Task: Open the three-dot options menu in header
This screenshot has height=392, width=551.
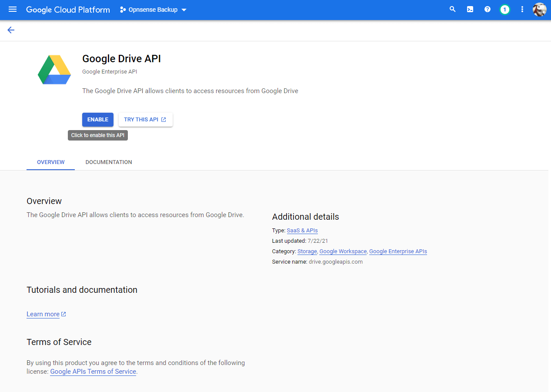Action: pyautogui.click(x=522, y=9)
